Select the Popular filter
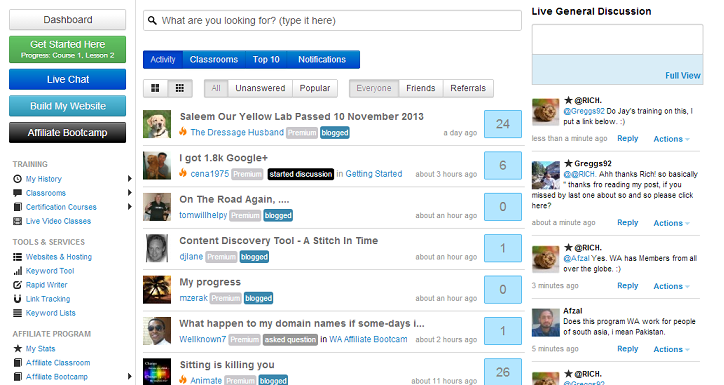This screenshot has height=385, width=724. [x=315, y=88]
